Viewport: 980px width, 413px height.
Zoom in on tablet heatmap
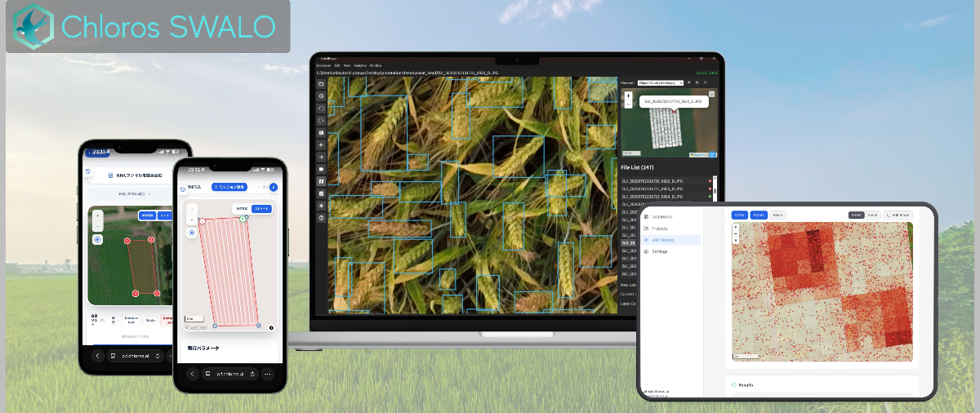point(736,227)
